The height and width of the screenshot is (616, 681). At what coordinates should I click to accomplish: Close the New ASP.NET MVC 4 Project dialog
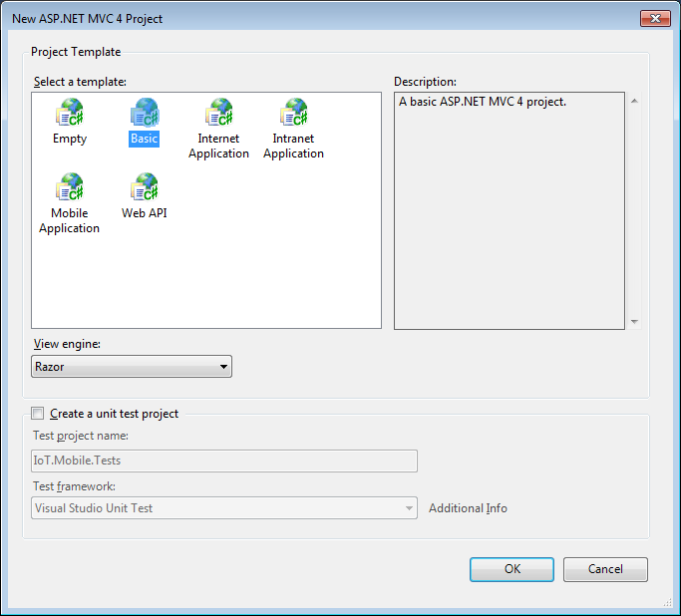click(655, 19)
